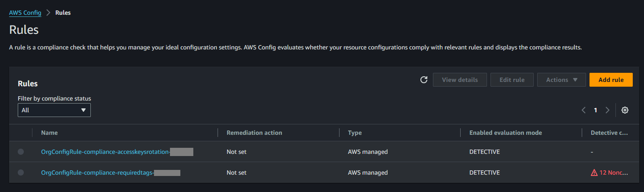Screen dimensions: 644x192
Task: Open table preferences gear icon
Action: 625,110
